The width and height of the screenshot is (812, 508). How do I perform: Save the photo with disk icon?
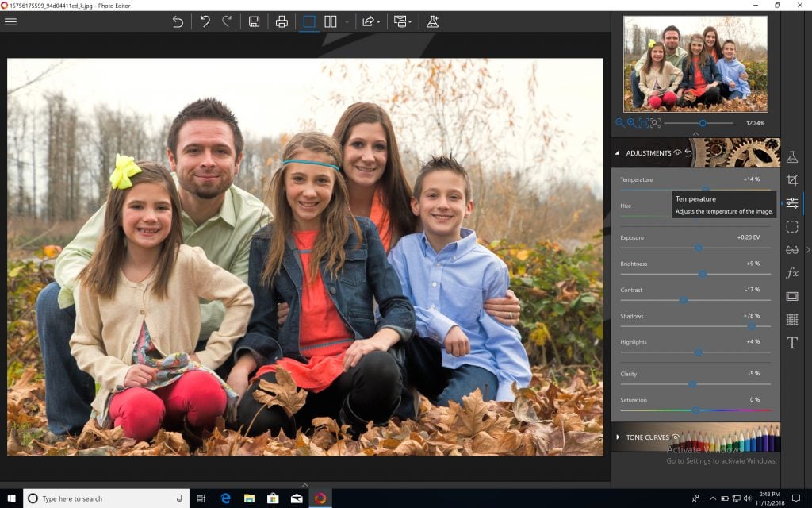click(x=254, y=21)
